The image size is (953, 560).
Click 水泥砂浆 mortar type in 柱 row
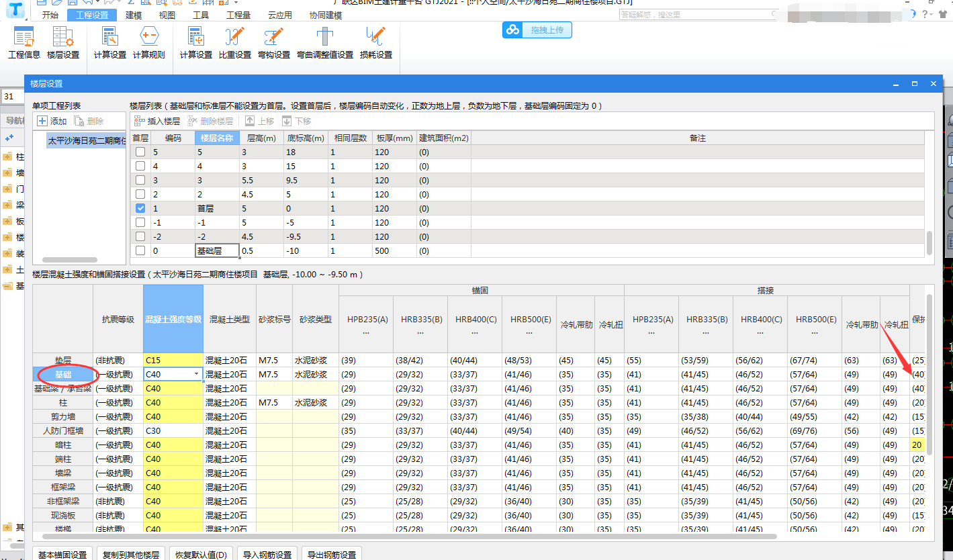[x=316, y=402]
